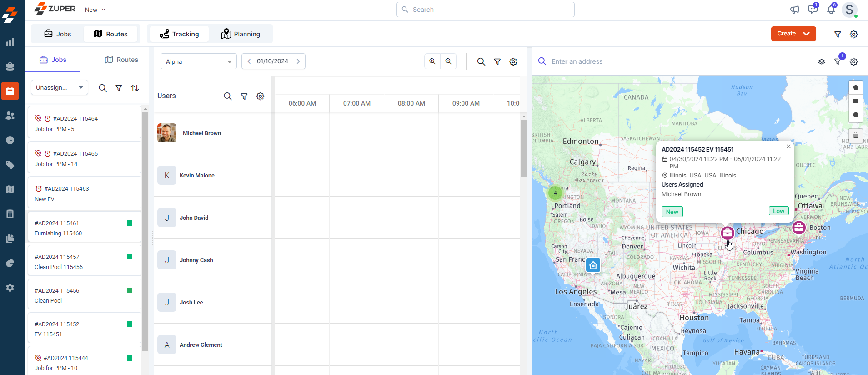868x375 pixels.
Task: Open the map layers icon
Action: [821, 62]
